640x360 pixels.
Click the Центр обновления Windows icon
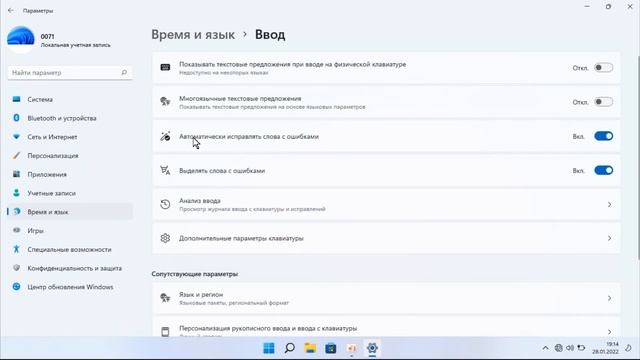click(x=16, y=287)
